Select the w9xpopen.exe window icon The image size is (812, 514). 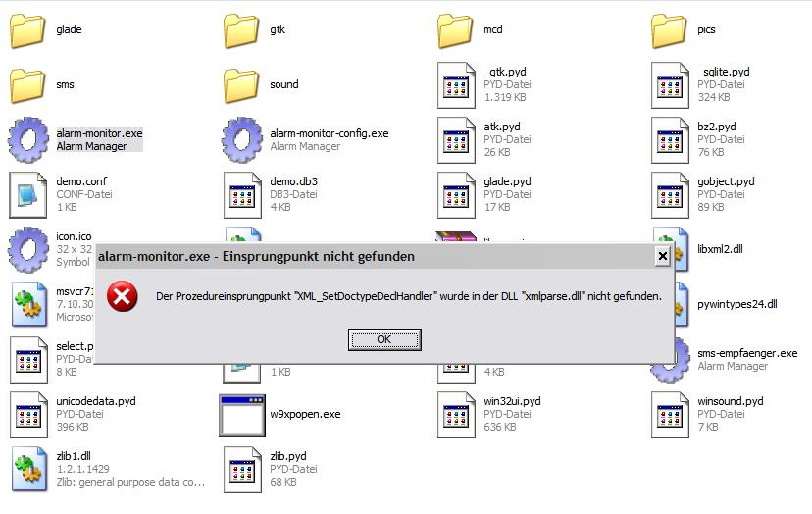[241, 414]
